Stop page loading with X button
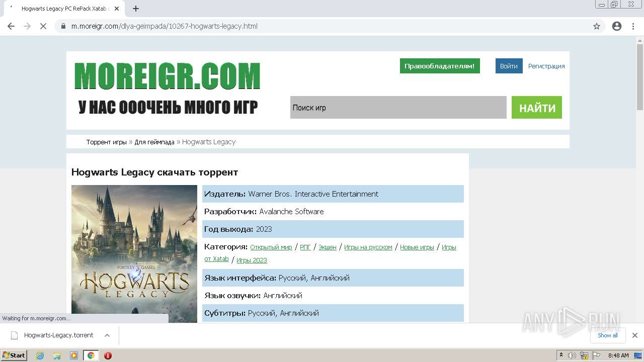Image resolution: width=644 pixels, height=362 pixels. [x=43, y=26]
